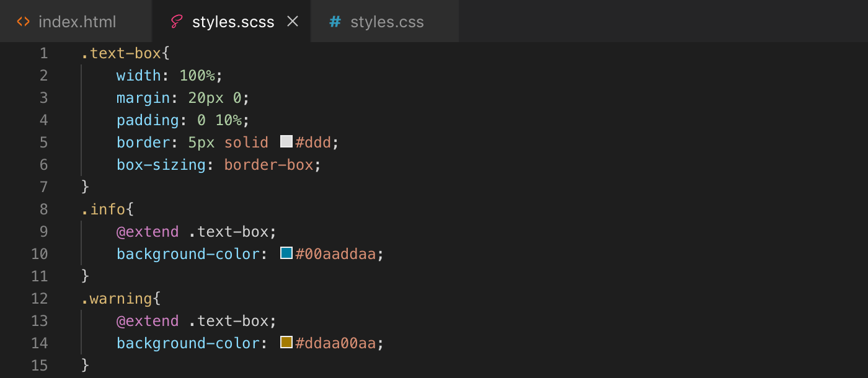Screen dimensions: 868x378
Task: Click the Sass icon on the styles.scss tab
Action: tap(175, 21)
